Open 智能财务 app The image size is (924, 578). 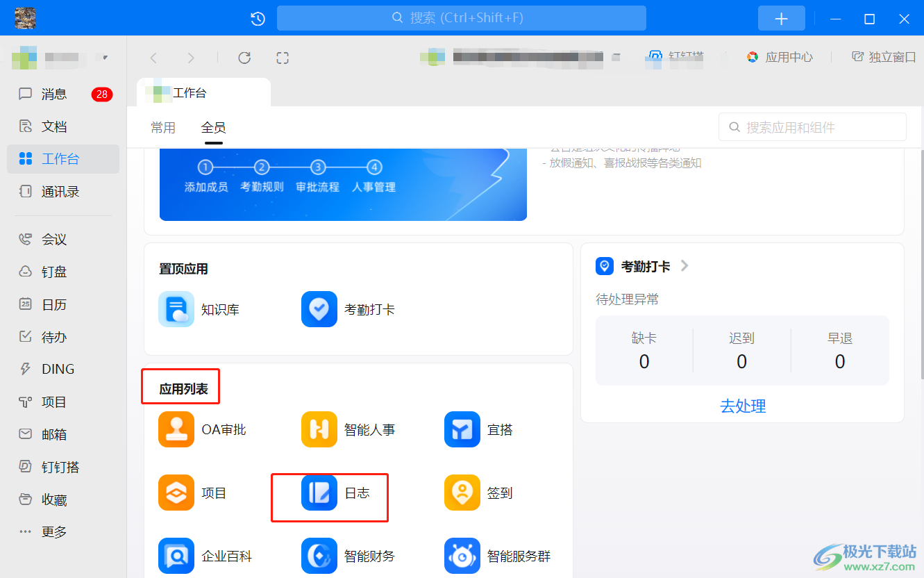348,556
